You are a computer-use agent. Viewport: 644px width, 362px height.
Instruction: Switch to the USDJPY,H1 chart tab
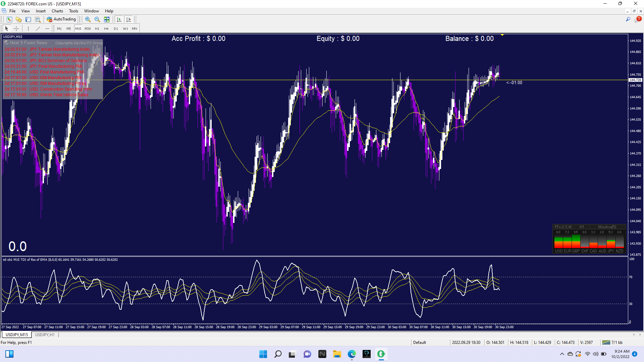(45, 335)
